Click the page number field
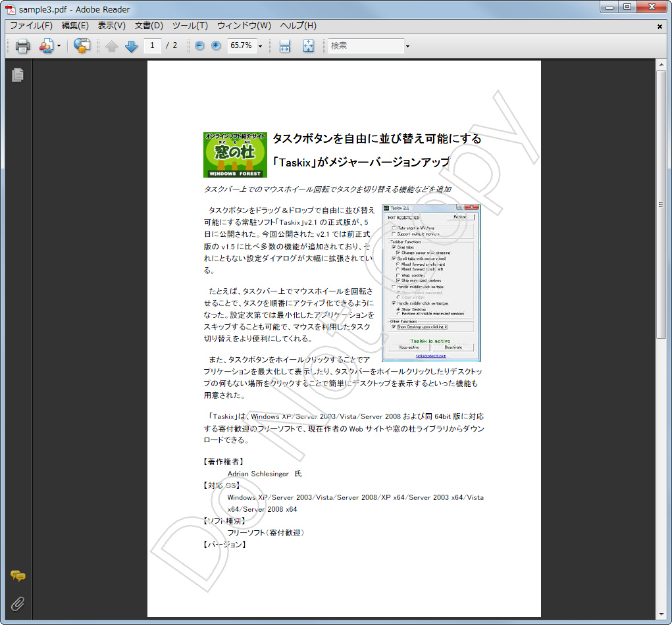The width and height of the screenshot is (672, 625). click(152, 45)
